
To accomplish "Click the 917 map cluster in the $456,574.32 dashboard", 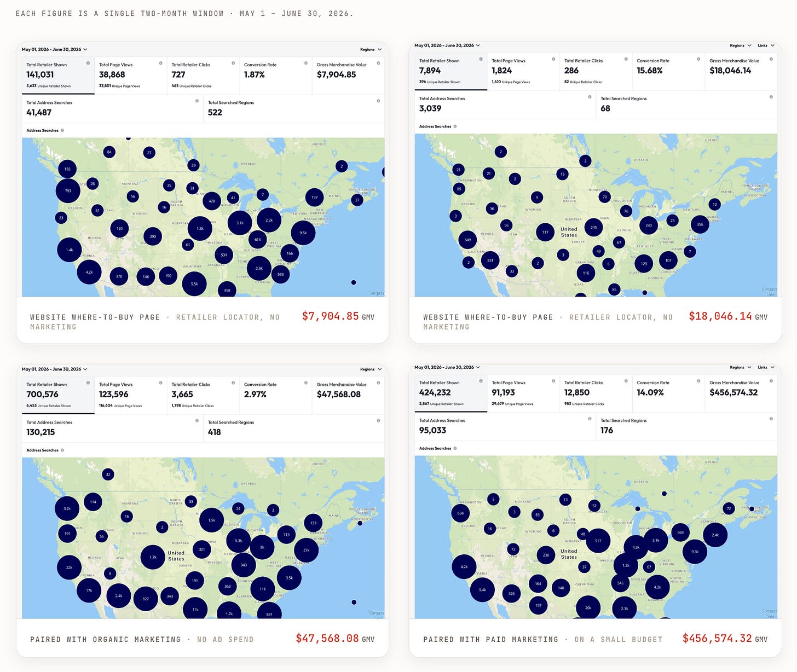I will click(598, 541).
